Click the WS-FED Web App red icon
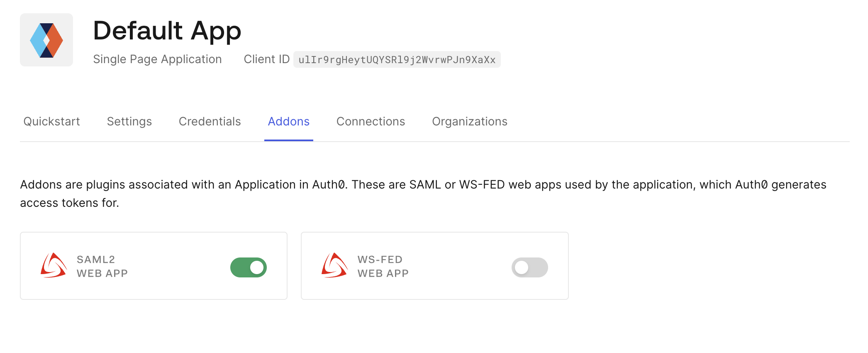Image resolution: width=868 pixels, height=353 pixels. pos(334,266)
